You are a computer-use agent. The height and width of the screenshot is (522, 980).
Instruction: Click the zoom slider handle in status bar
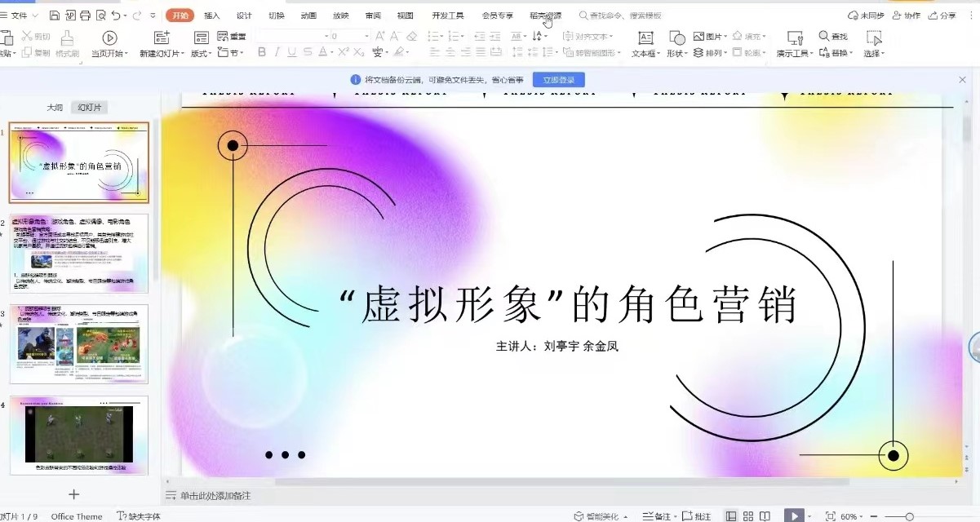tap(909, 516)
